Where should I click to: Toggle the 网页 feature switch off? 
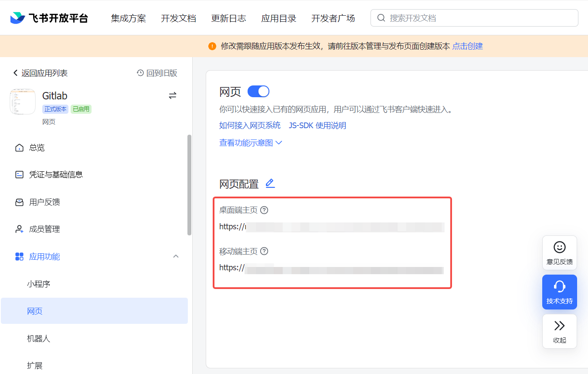click(258, 92)
